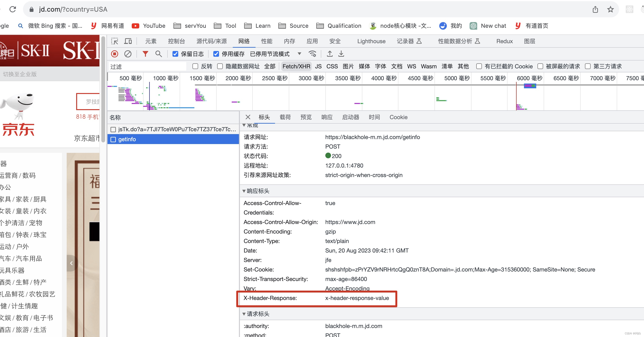Collapse the 请求标头 section
The width and height of the screenshot is (644, 337).
click(244, 314)
